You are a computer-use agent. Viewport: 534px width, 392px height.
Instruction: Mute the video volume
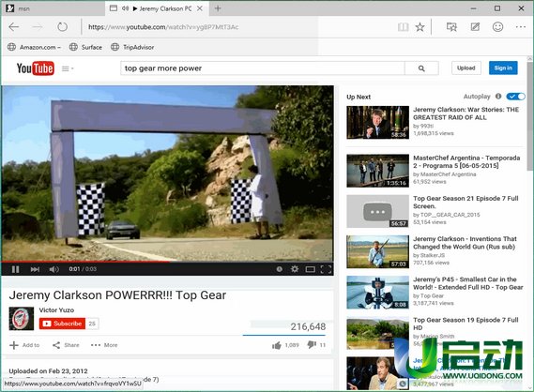coord(53,269)
